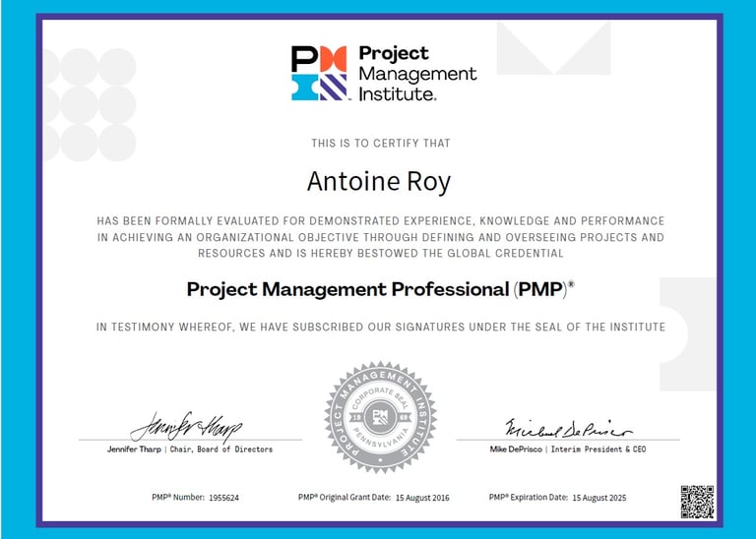
Task: Click the corporate seal of the Institute
Action: [380, 417]
